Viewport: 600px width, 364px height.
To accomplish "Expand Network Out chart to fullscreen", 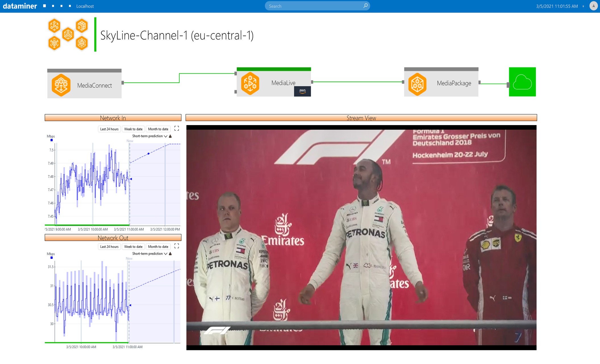I will [x=176, y=246].
